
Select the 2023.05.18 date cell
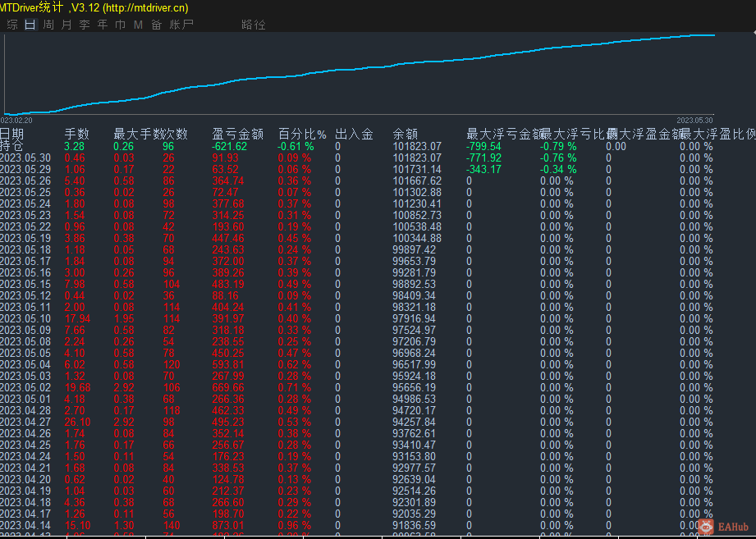tap(25, 250)
